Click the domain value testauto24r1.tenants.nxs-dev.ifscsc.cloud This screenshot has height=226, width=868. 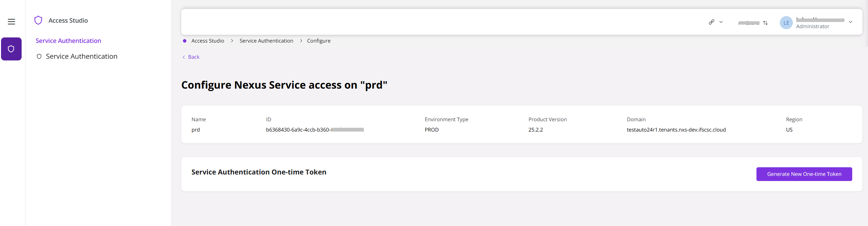[x=676, y=130]
